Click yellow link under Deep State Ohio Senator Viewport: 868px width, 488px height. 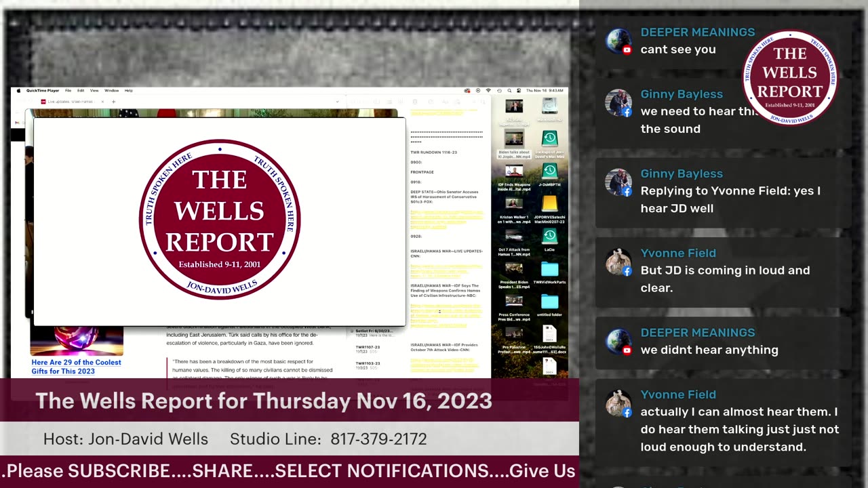coord(446,219)
